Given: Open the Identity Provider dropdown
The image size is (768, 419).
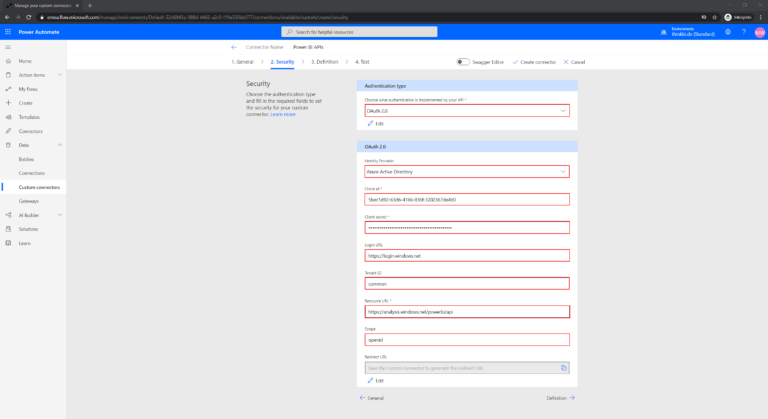Looking at the screenshot, I should click(x=467, y=171).
